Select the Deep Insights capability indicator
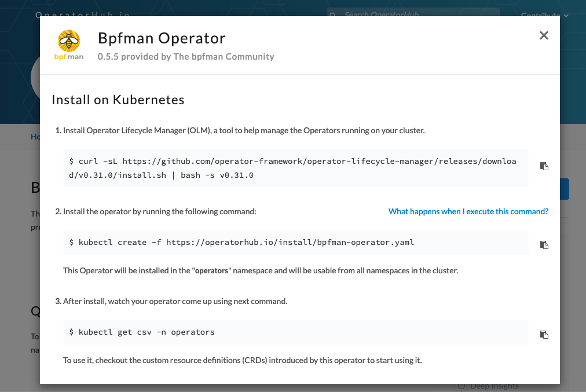586x392 pixels. coord(462,386)
